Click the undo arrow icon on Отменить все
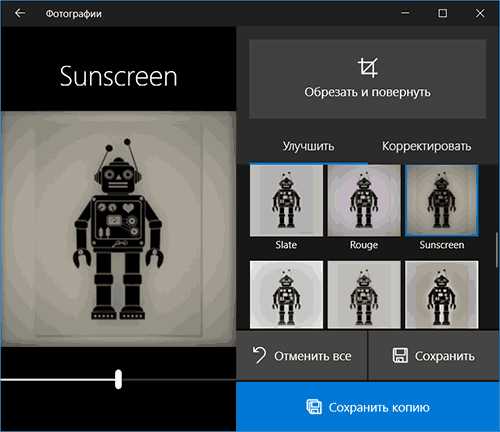This screenshot has width=500, height=432. tap(259, 355)
